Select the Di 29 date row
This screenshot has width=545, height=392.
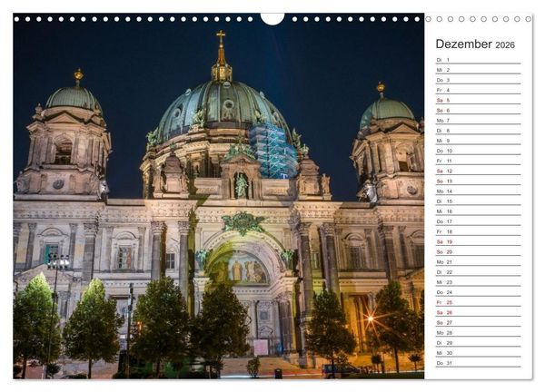coord(479,343)
